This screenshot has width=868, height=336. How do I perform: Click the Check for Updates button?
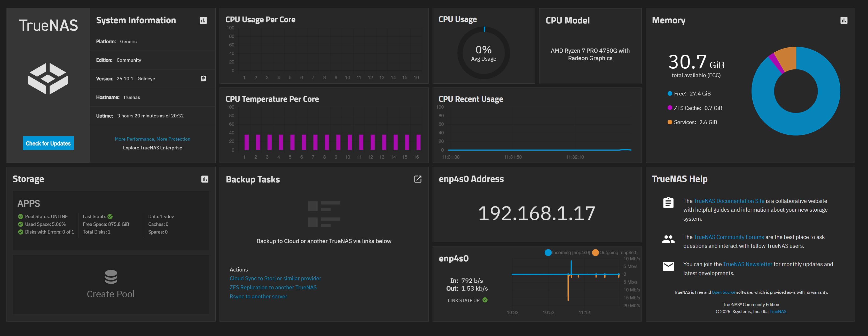(x=48, y=143)
